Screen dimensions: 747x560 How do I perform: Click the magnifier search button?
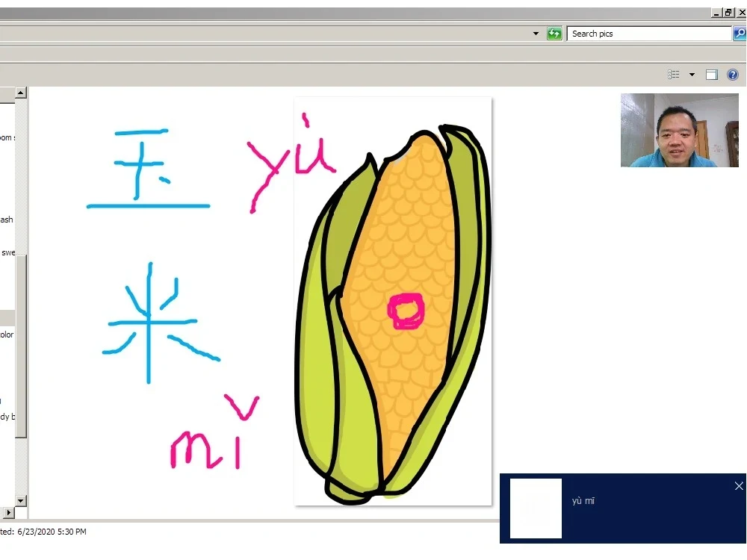740,34
